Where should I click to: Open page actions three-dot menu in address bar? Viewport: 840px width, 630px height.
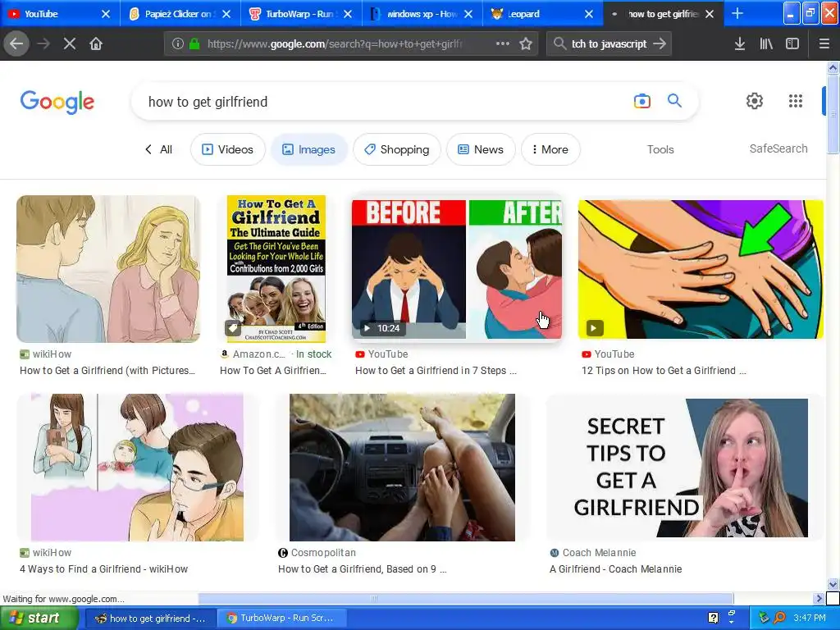[x=503, y=43]
